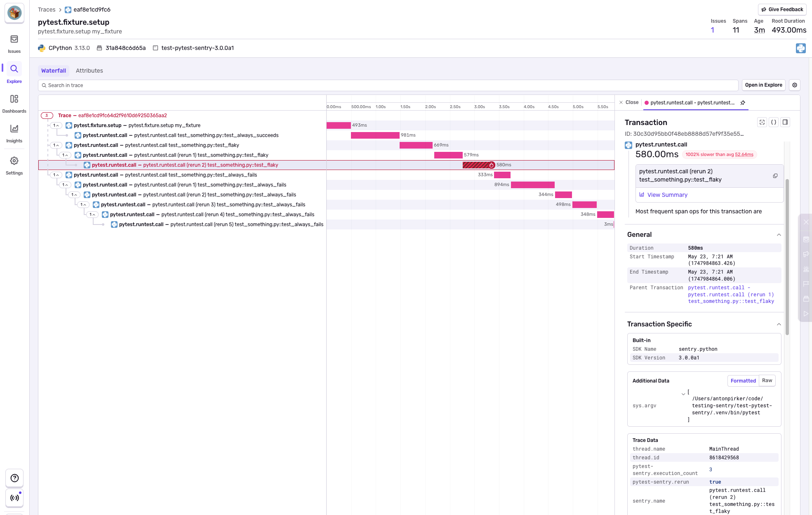Go back to Traces in the breadcrumb
Screen dimensions: 812x515
[x=47, y=9]
